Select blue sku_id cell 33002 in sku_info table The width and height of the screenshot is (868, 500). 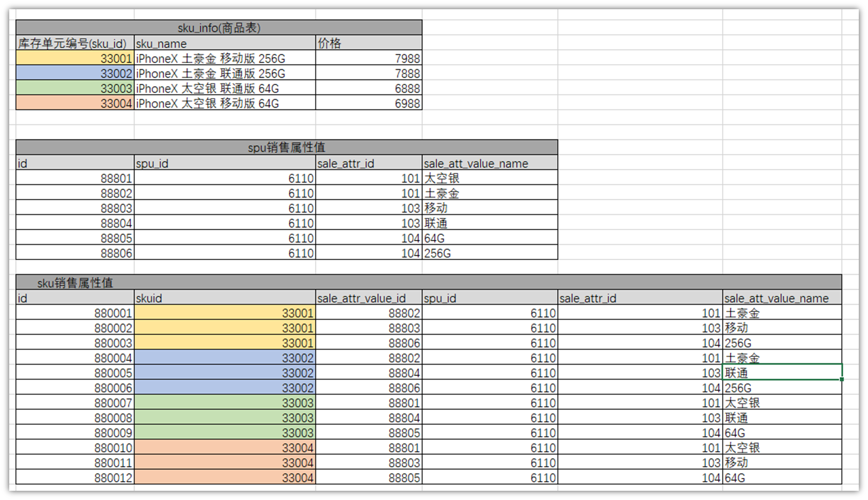[x=75, y=73]
